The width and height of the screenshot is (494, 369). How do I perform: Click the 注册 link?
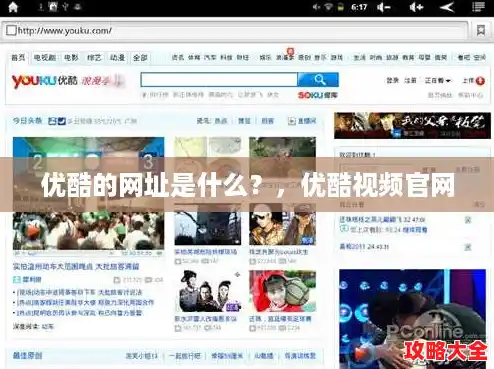(x=410, y=81)
